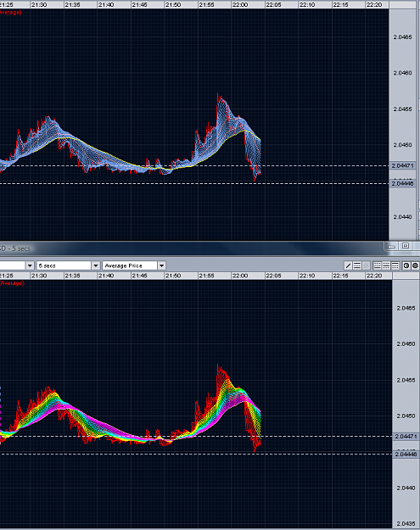Click the 22:00 time label on upper chart
420x530 pixels.
tap(240, 5)
